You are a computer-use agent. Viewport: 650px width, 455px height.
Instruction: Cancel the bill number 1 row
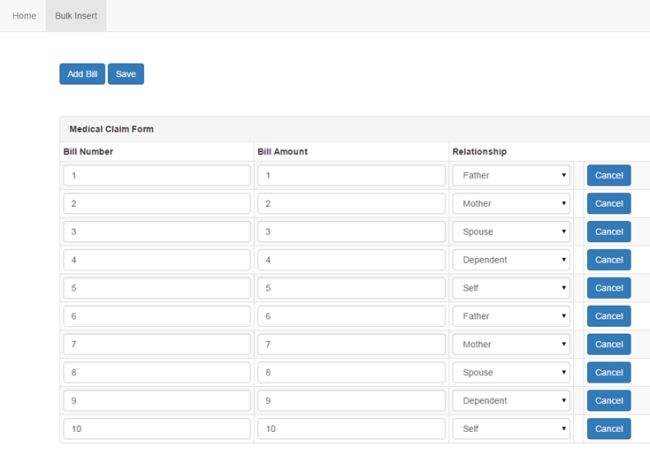(x=608, y=176)
